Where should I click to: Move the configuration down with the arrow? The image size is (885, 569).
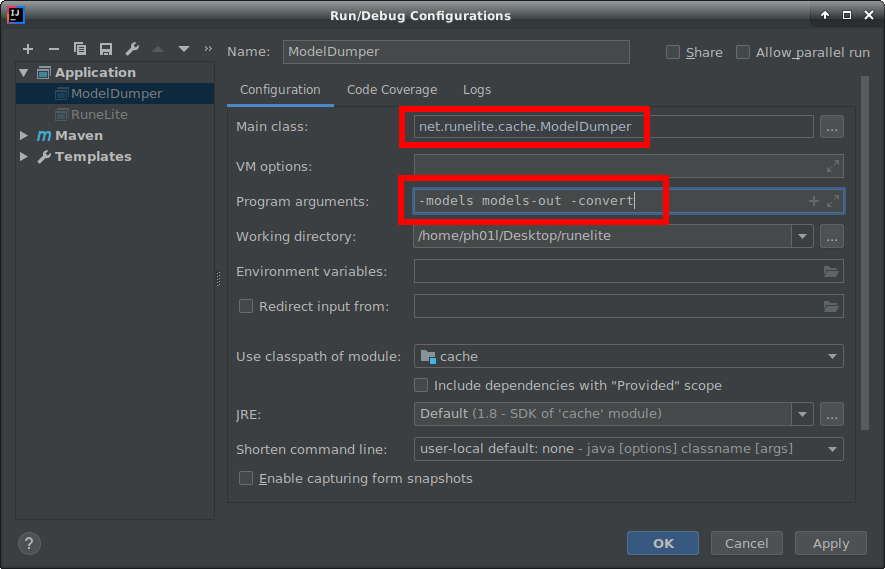[x=183, y=49]
